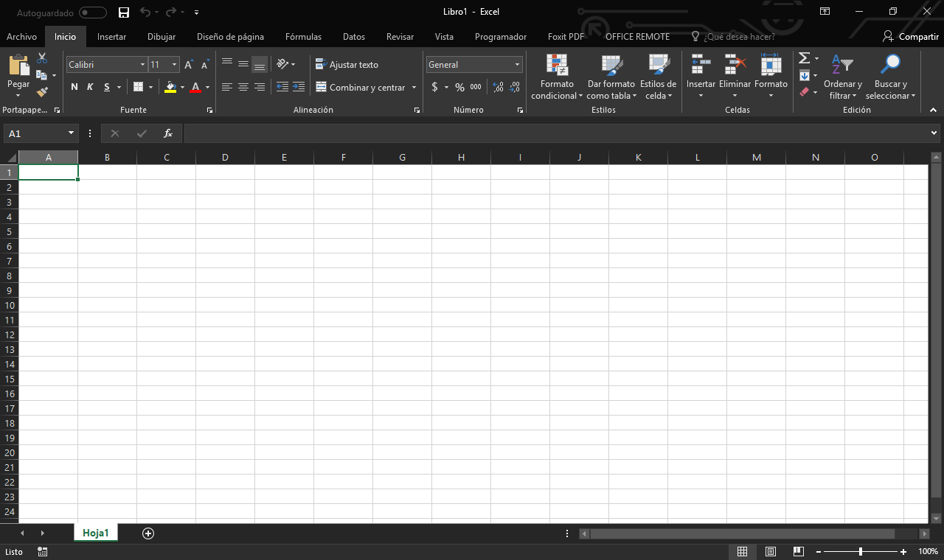The height and width of the screenshot is (560, 944).
Task: Increase indent in Alineación group
Action: [299, 87]
